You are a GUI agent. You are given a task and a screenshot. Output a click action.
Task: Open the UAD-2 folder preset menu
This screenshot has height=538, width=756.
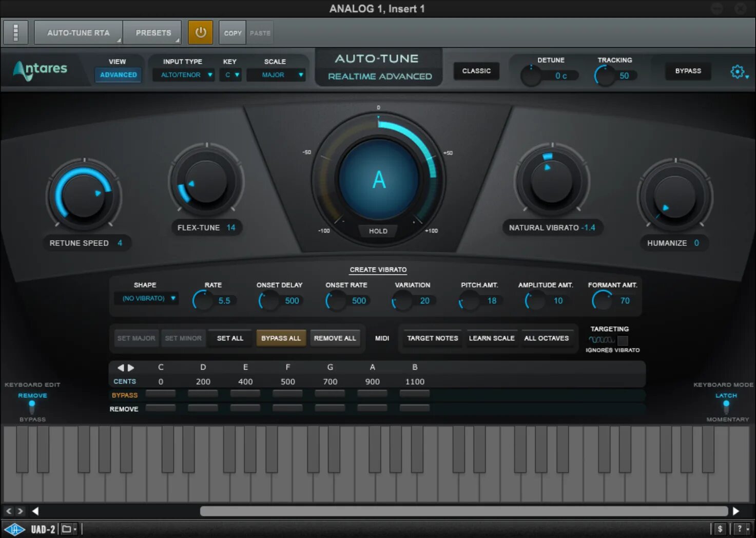[x=69, y=529]
